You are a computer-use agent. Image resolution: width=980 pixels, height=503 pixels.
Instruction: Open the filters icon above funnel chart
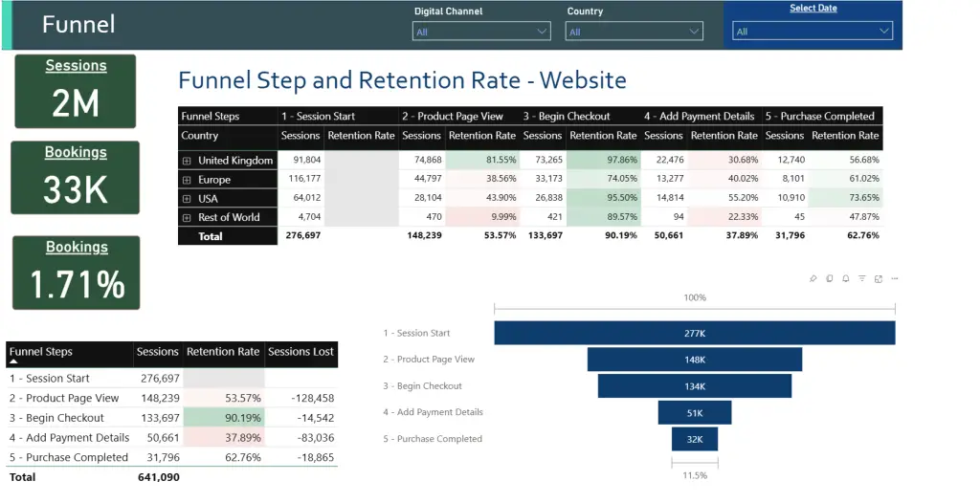(862, 278)
